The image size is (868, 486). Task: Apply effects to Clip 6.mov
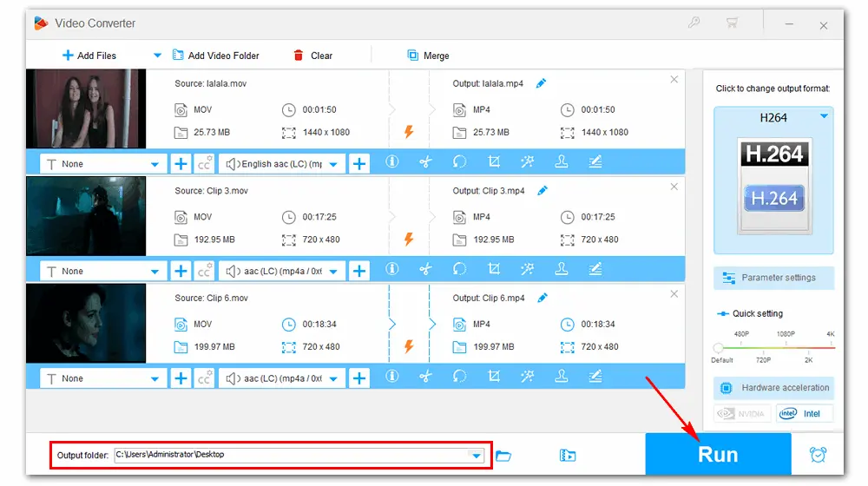click(527, 377)
